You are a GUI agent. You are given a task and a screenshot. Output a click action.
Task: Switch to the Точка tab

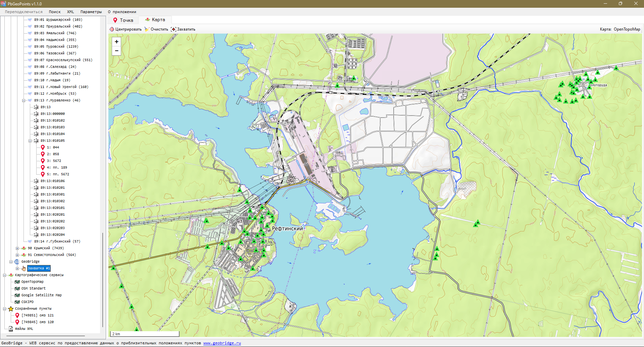click(123, 20)
